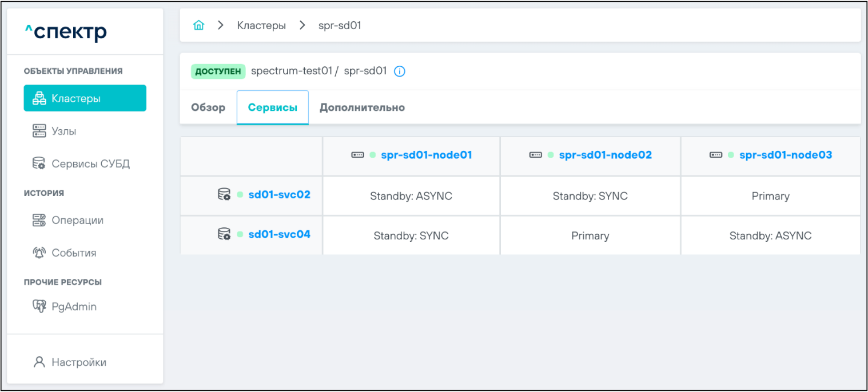Go to Узлы in the sidebar
The height and width of the screenshot is (392, 868).
click(63, 131)
